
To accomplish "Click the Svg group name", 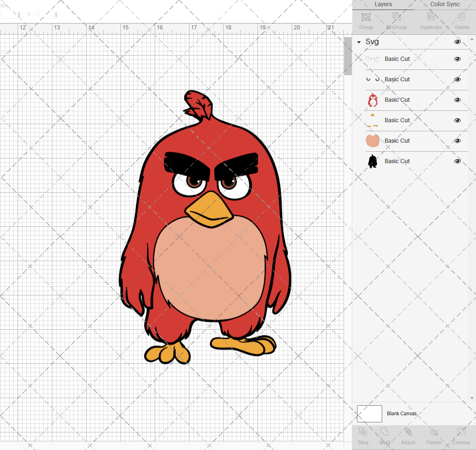I will point(372,42).
